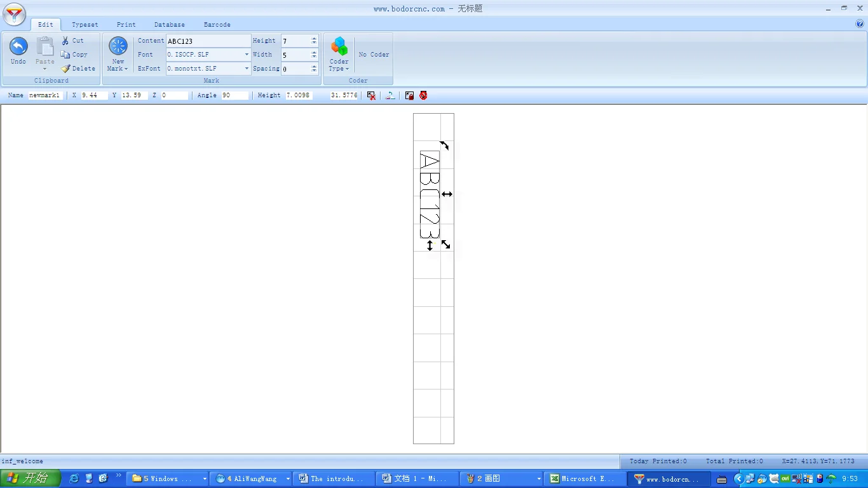Increase the Height spinner value
The width and height of the screenshot is (868, 488).
tap(314, 38)
